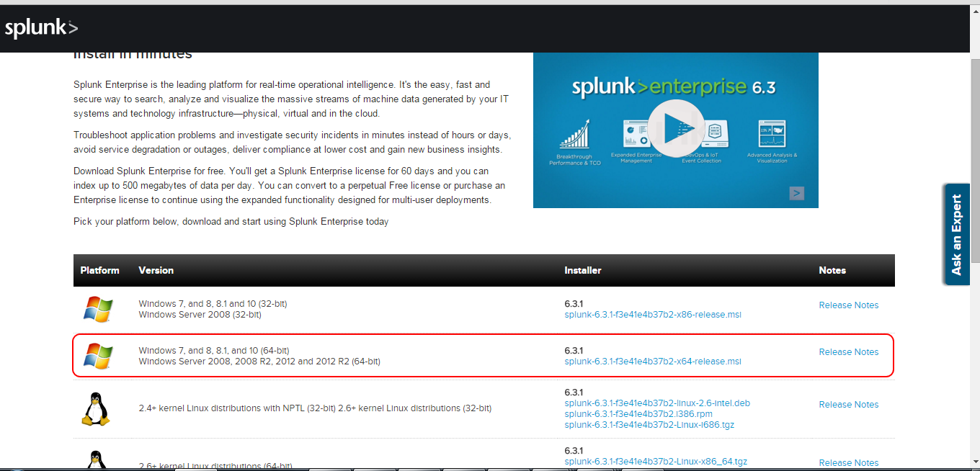This screenshot has width=980, height=471.
Task: Click the arrow icon in video corner
Action: coord(796,193)
